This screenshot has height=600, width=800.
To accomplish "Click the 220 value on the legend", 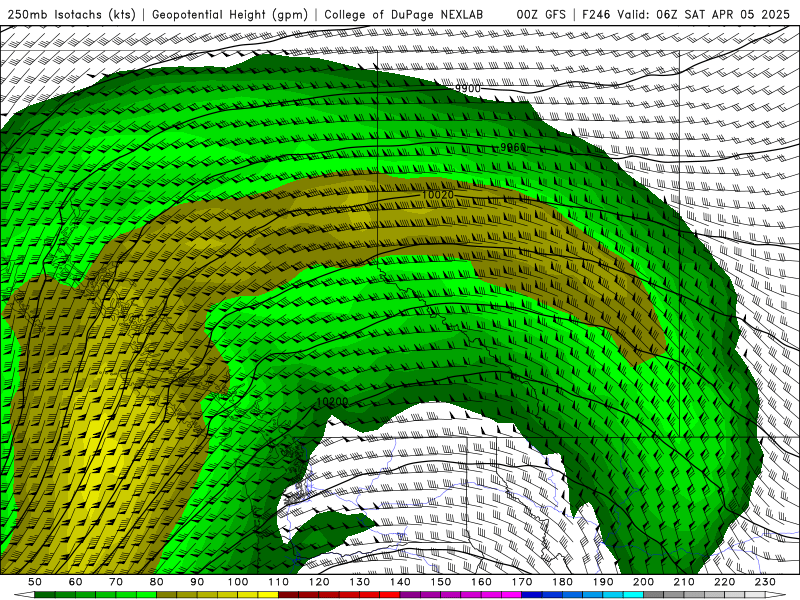I will coord(724,582).
